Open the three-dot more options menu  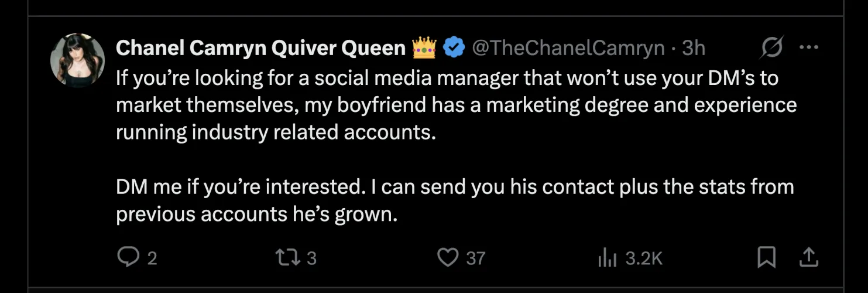coord(808,48)
